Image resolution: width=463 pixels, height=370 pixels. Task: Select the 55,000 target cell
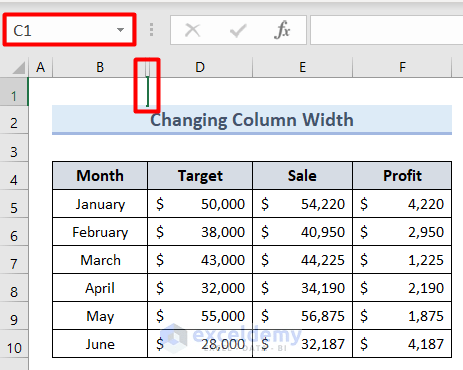(200, 316)
